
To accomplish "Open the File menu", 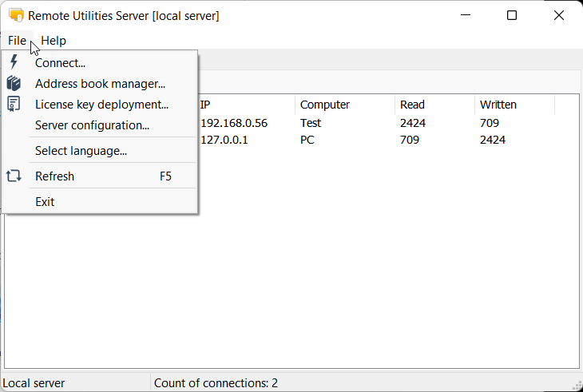I will (17, 41).
